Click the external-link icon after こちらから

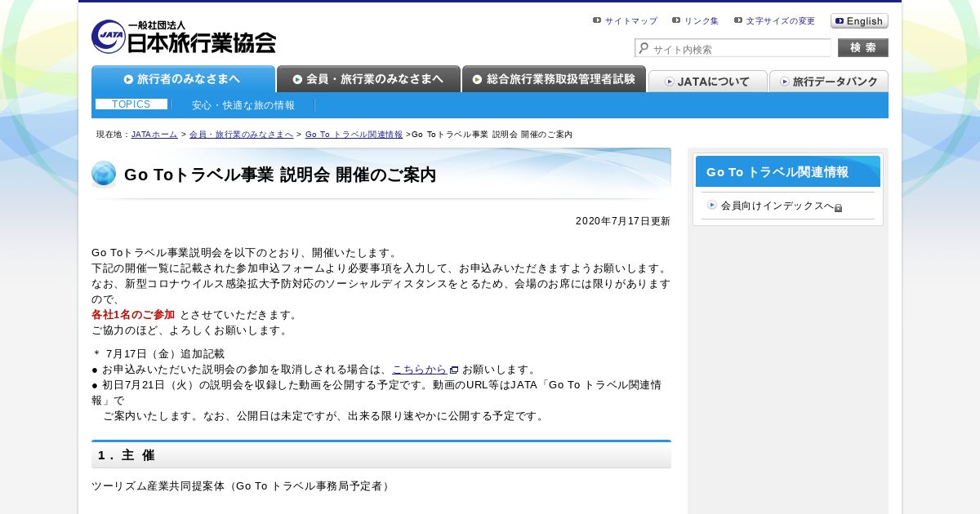click(x=454, y=370)
